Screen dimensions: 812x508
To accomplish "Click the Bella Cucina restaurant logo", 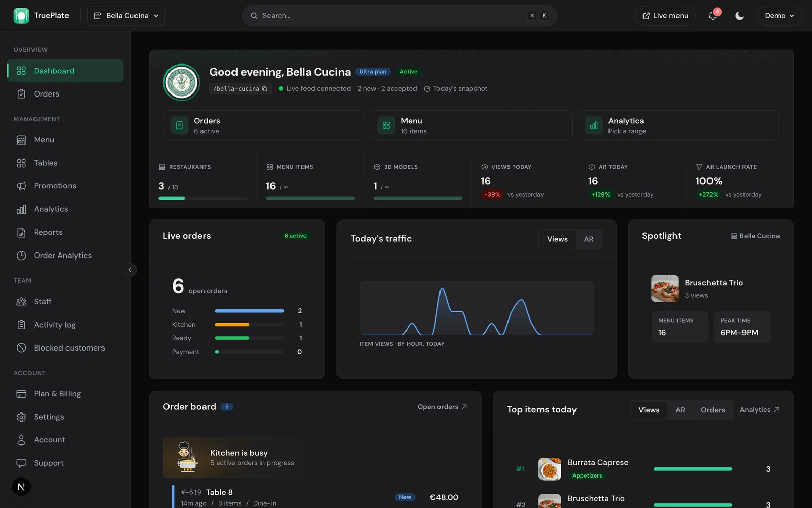I will pos(182,82).
